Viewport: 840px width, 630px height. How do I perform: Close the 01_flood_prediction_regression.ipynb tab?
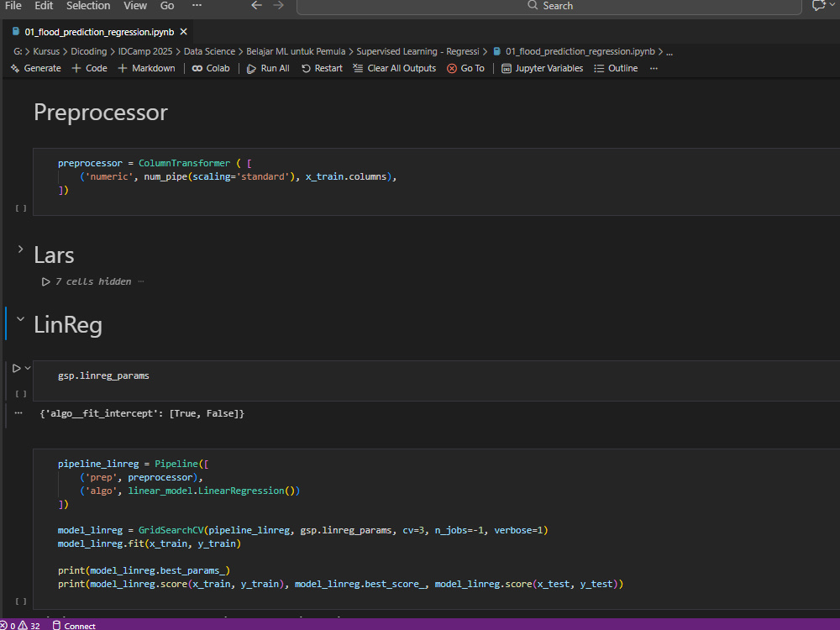point(184,32)
